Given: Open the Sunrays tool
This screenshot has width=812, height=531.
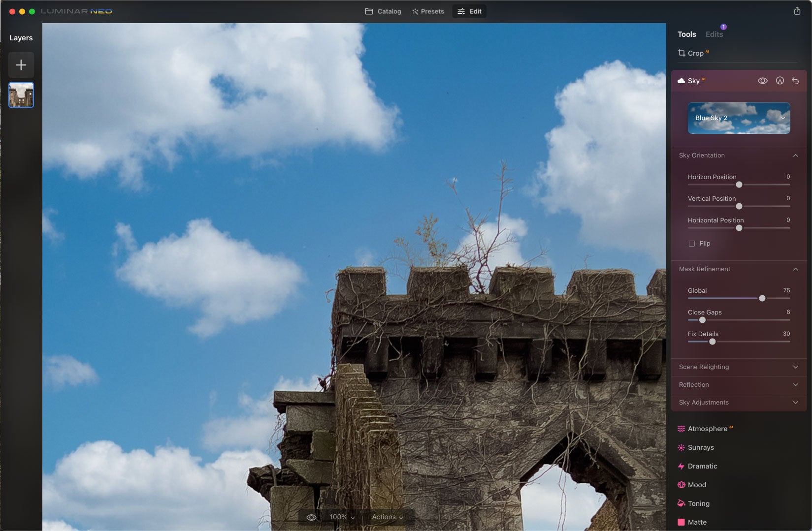Looking at the screenshot, I should (701, 447).
